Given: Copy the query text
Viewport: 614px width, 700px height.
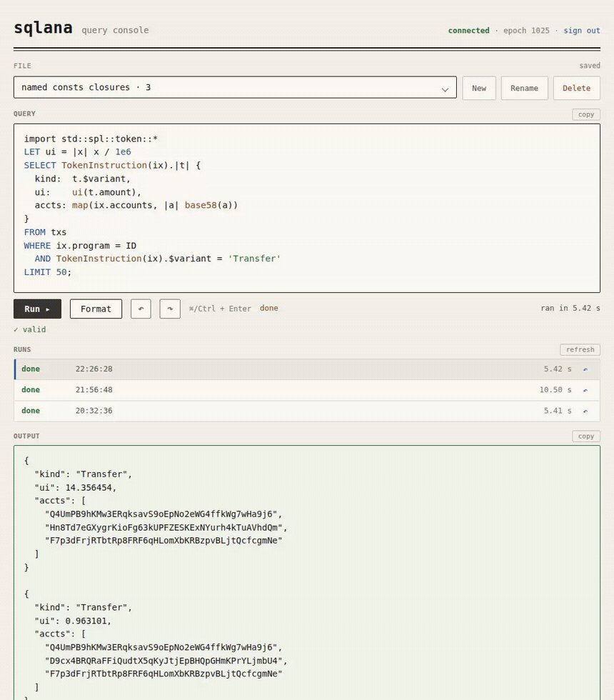Looking at the screenshot, I should [x=586, y=114].
